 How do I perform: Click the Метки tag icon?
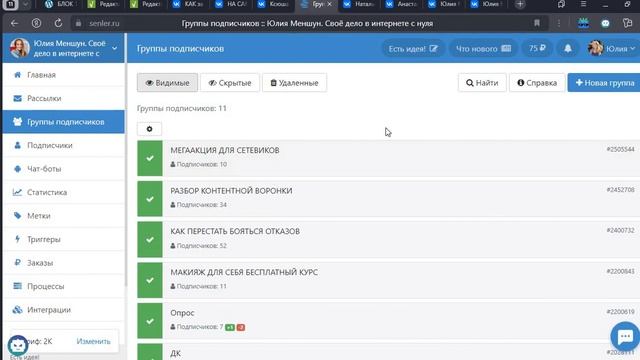[17, 216]
